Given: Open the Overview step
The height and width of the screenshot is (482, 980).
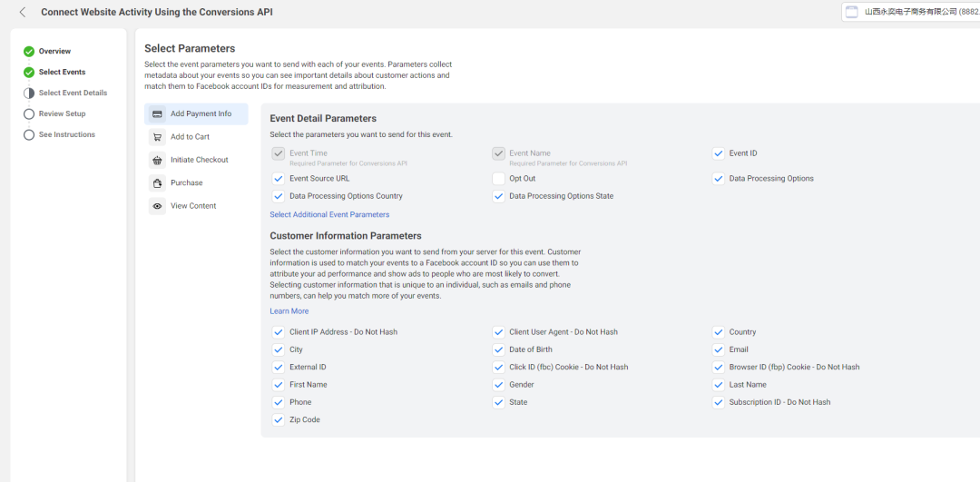Looking at the screenshot, I should click(54, 51).
